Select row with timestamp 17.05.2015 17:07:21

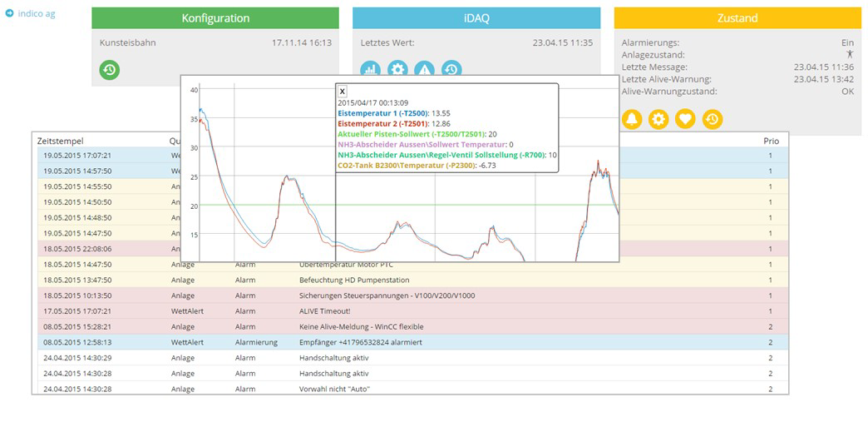[413, 311]
